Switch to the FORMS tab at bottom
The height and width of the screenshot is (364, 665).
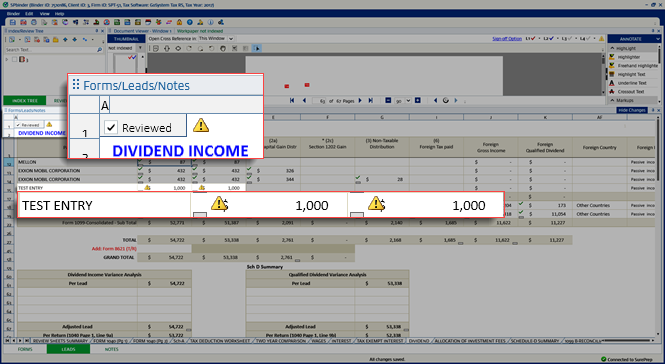click(x=25, y=349)
